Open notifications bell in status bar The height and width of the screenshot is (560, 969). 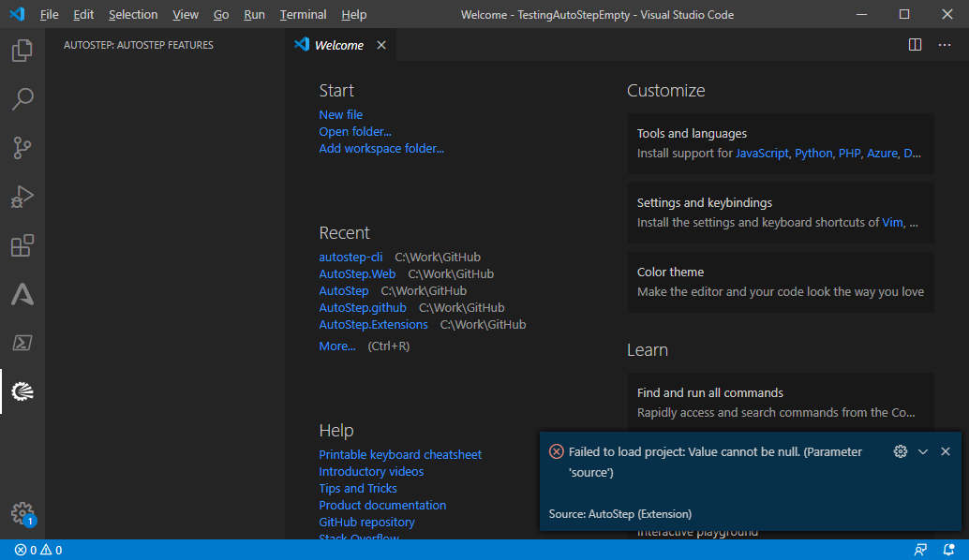[948, 550]
